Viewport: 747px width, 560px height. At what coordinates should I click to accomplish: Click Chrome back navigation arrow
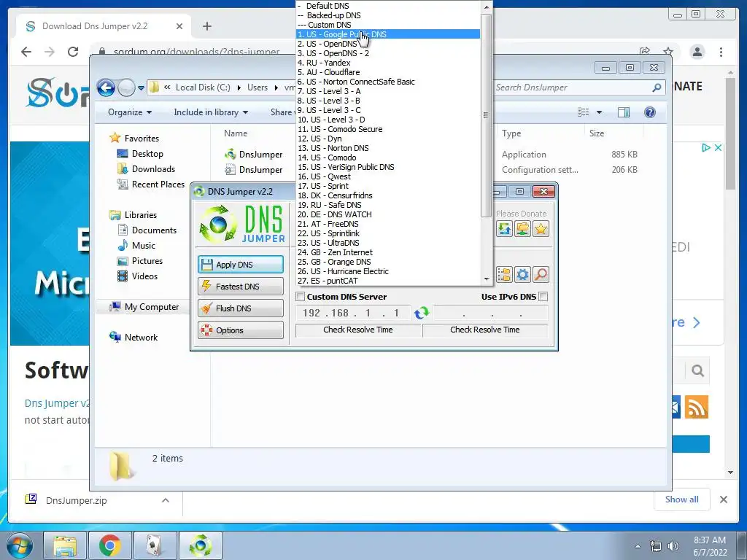pos(26,52)
